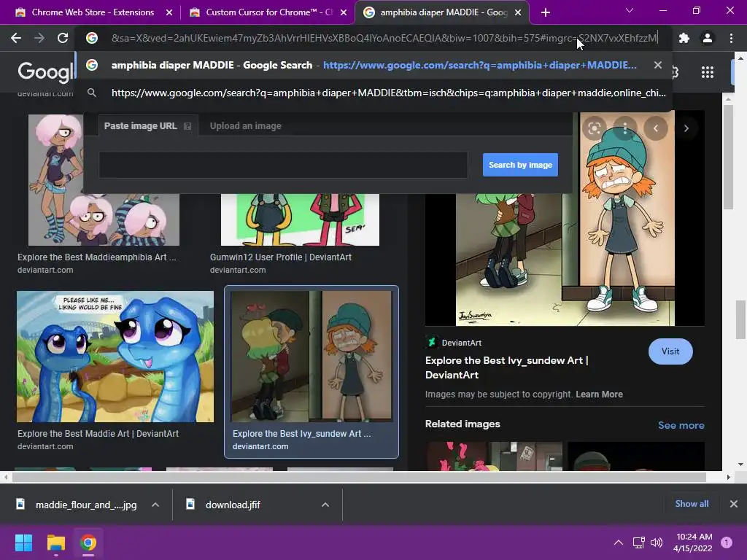Click Show all downloads
The image size is (747, 560).
tap(692, 504)
